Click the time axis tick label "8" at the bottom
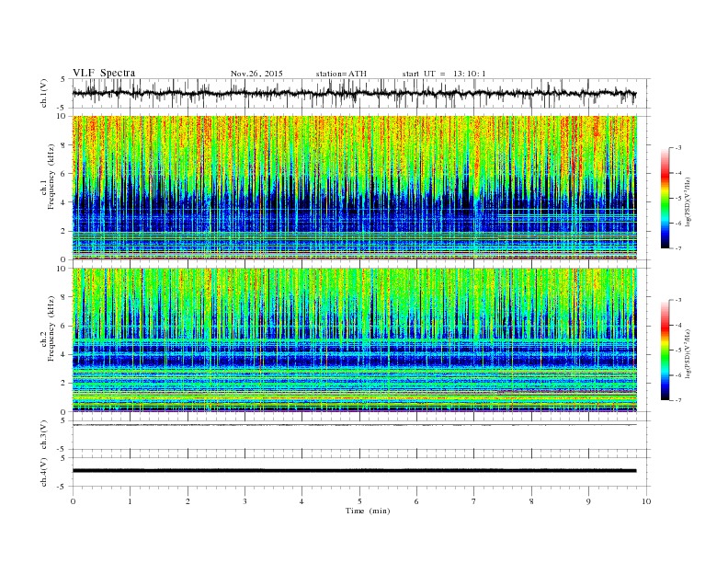The width and height of the screenshot is (728, 563). 531,501
